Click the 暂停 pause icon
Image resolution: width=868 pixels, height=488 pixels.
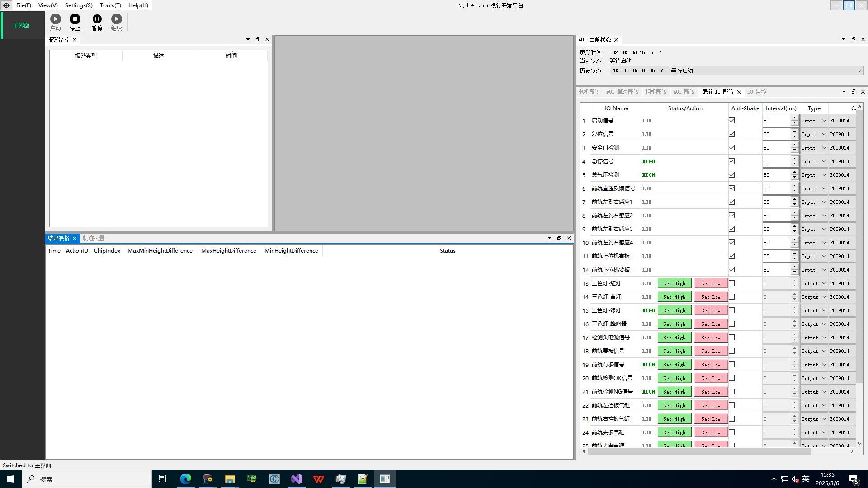pyautogui.click(x=97, y=19)
